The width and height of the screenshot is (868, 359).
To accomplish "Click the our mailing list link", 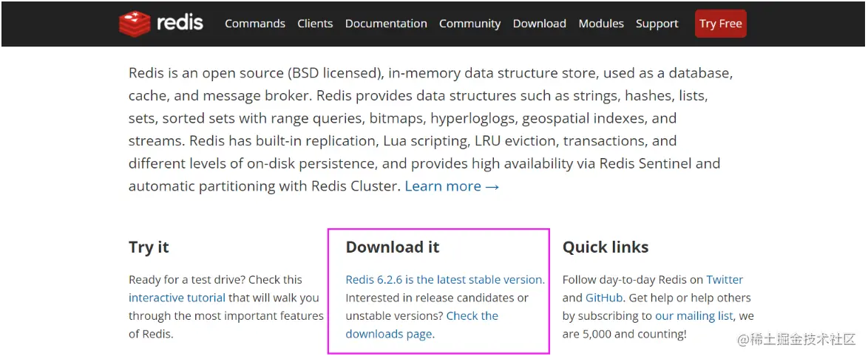I will coord(694,316).
